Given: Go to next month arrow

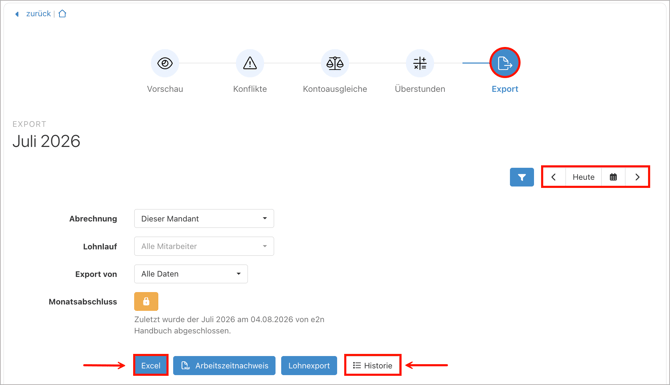Looking at the screenshot, I should pos(637,177).
